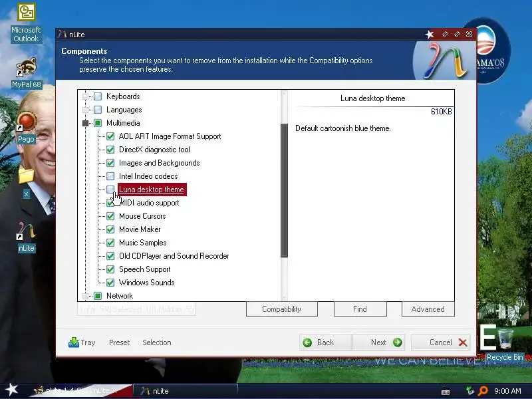The height and width of the screenshot is (399, 532).
Task: Click the nLite logo icon in title bar
Action: click(62, 35)
